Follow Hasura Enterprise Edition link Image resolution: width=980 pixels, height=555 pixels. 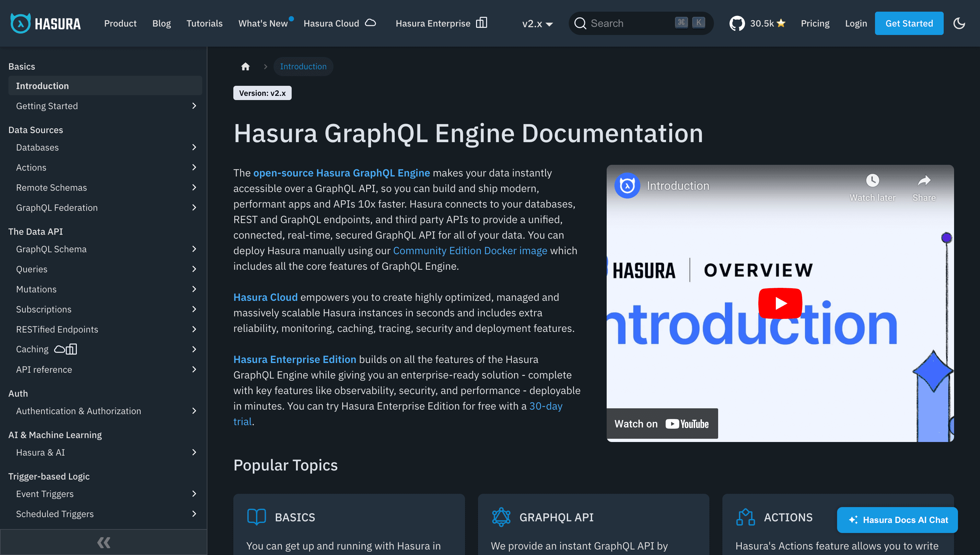[295, 359]
